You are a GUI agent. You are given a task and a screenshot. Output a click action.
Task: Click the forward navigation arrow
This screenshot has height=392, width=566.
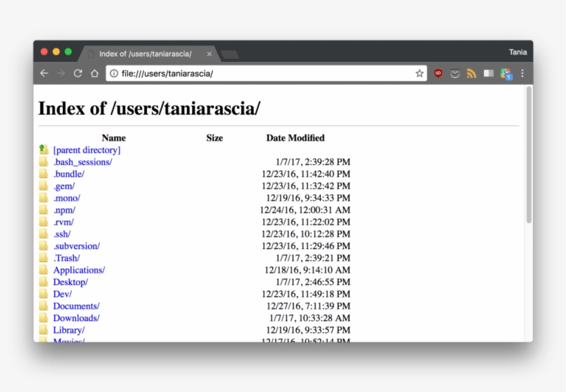61,73
